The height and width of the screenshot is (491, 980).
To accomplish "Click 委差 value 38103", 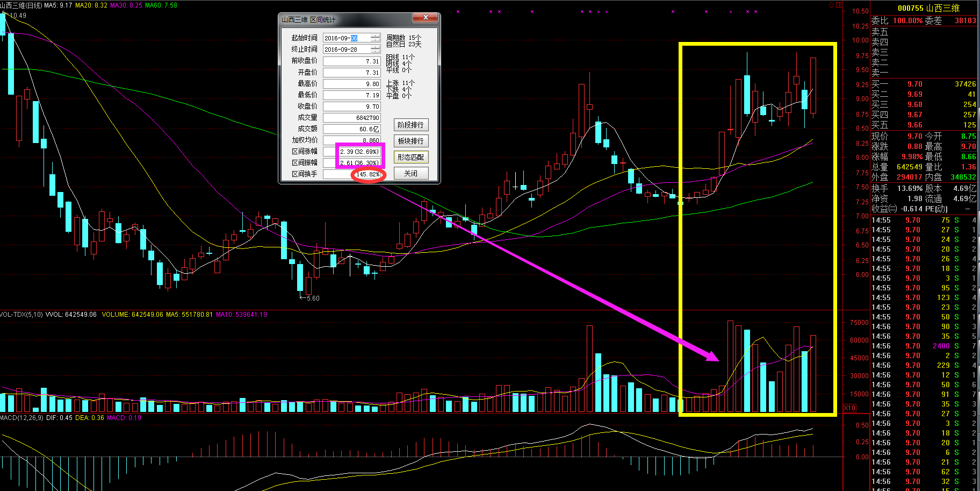I will coord(965,20).
